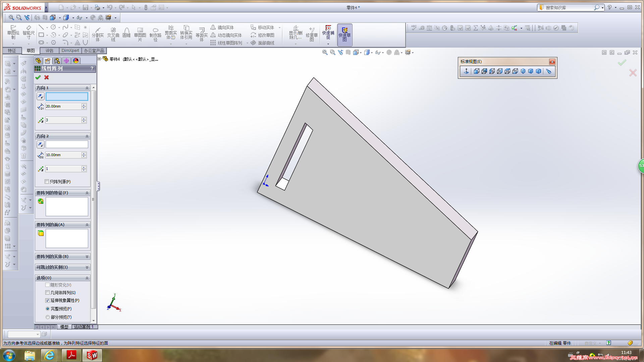Select Partial preview (部分预览) radio button

tap(48, 317)
